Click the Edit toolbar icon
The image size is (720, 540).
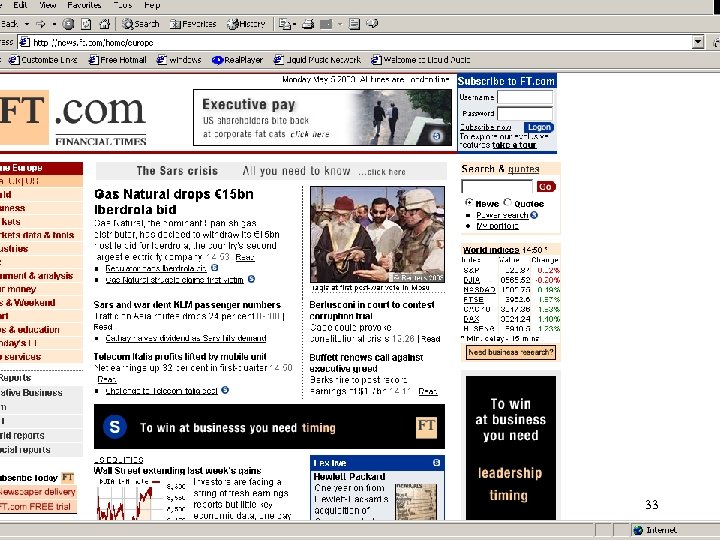pos(326,24)
